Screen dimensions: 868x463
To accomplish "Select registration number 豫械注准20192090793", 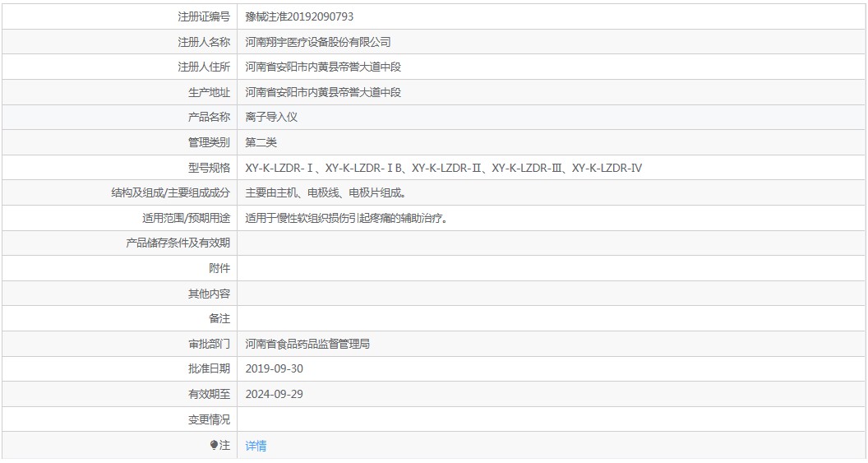I will (x=299, y=16).
